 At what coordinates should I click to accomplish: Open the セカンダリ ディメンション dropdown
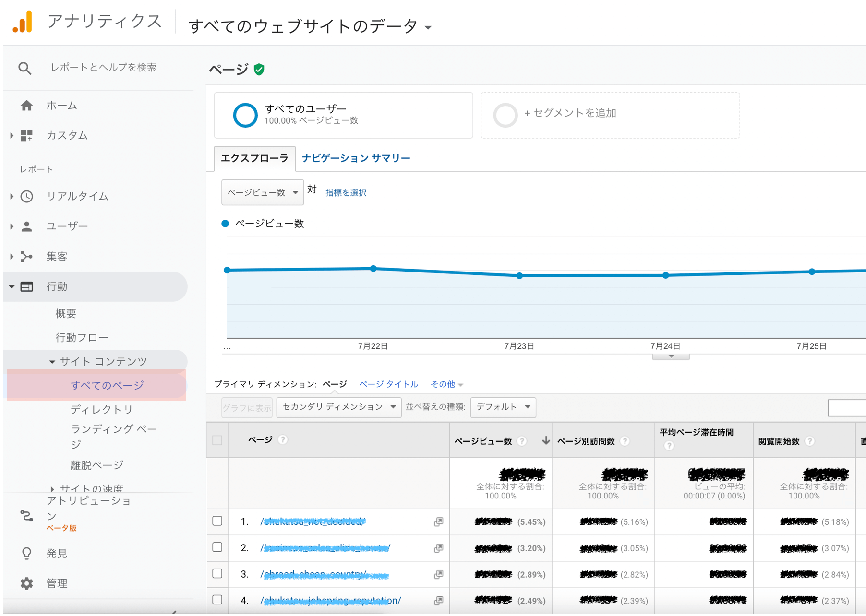[338, 407]
